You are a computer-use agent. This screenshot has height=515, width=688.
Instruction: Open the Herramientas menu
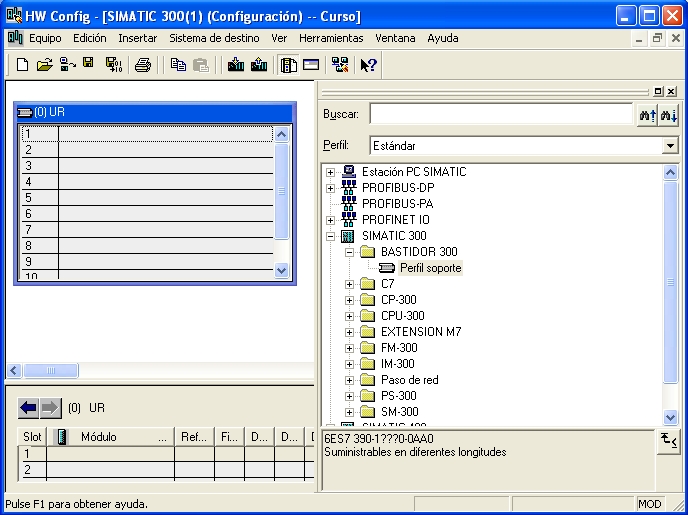coord(331,38)
